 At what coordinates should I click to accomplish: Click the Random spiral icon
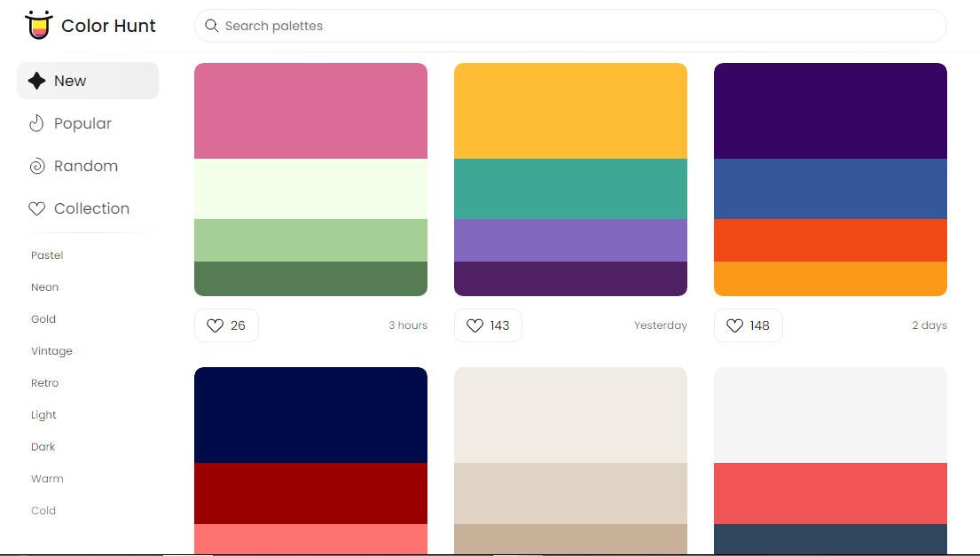tap(36, 166)
